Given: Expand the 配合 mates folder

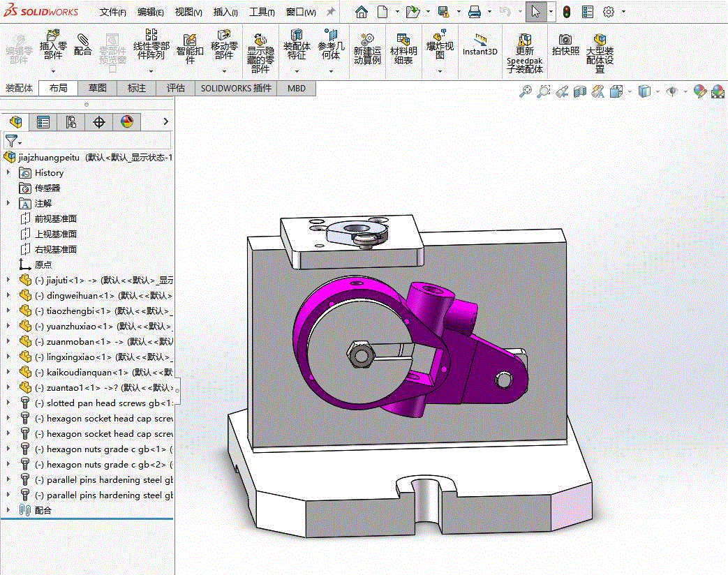Looking at the screenshot, I should coord(8,509).
